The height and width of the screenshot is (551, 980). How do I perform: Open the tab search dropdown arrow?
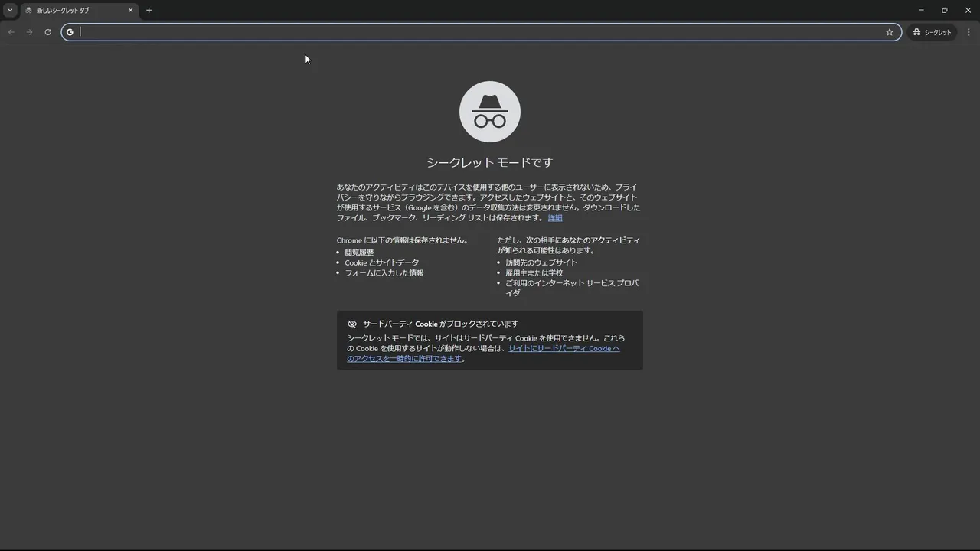point(10,10)
